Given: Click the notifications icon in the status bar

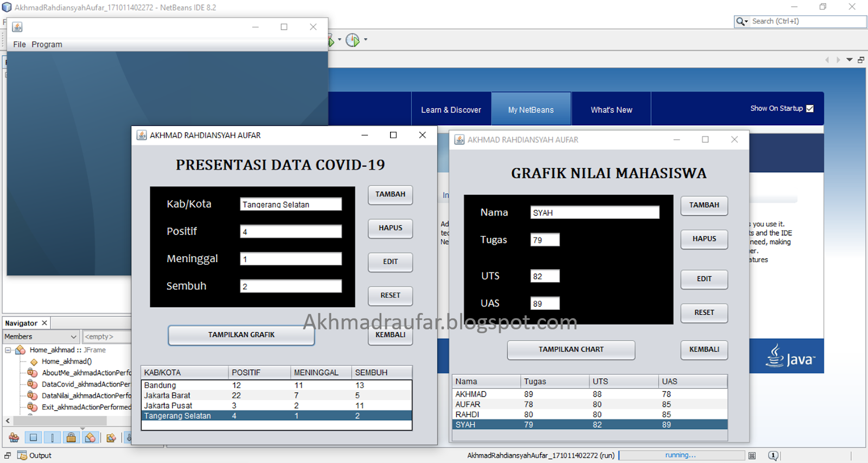Looking at the screenshot, I should click(x=774, y=455).
